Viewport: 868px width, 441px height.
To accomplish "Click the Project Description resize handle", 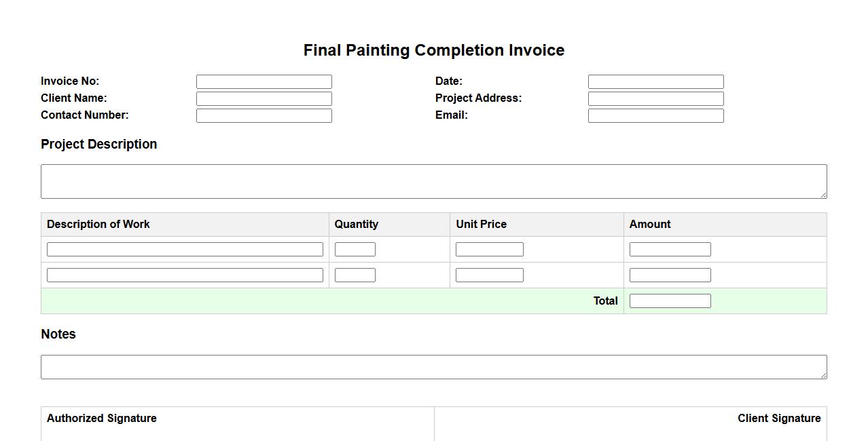I will 823,195.
